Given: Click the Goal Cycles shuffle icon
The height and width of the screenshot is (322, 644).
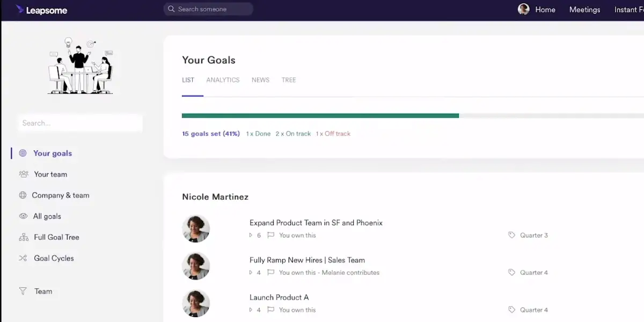Looking at the screenshot, I should [23, 258].
